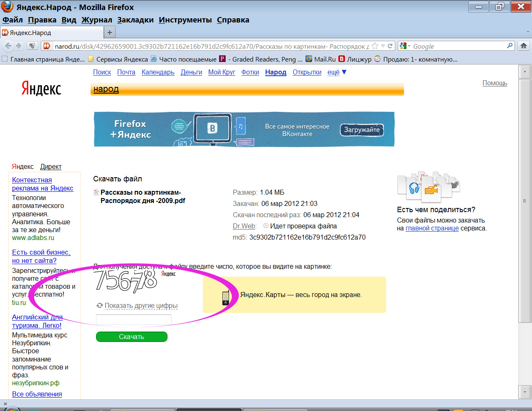Screen dimensions: 532x411
Task: Open Graded Readers, Peng bookmark
Action: (261, 59)
